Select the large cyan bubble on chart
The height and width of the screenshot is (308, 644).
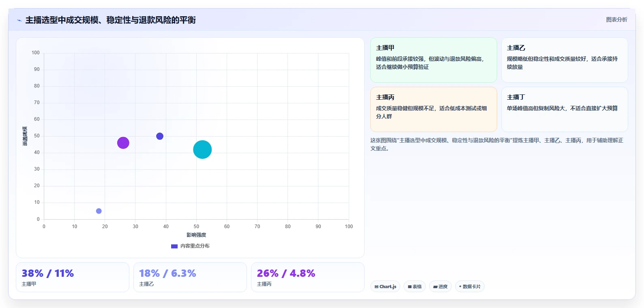(x=202, y=150)
